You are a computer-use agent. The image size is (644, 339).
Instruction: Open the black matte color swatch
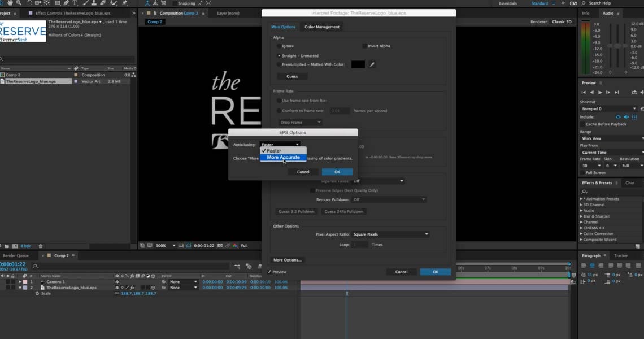point(358,64)
